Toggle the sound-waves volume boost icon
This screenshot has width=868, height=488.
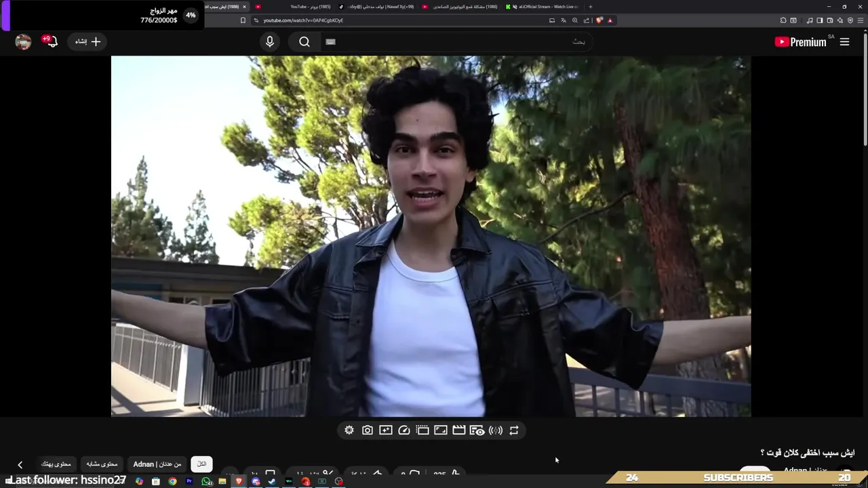[496, 430]
